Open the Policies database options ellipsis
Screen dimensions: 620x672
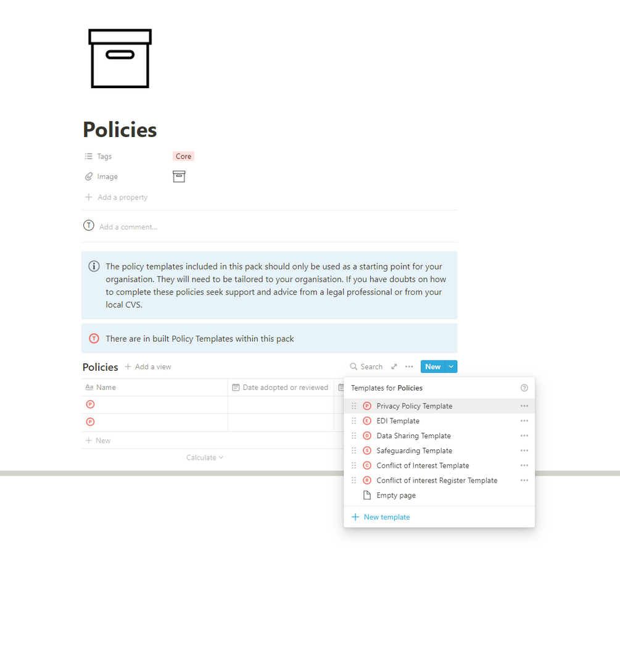tap(409, 367)
